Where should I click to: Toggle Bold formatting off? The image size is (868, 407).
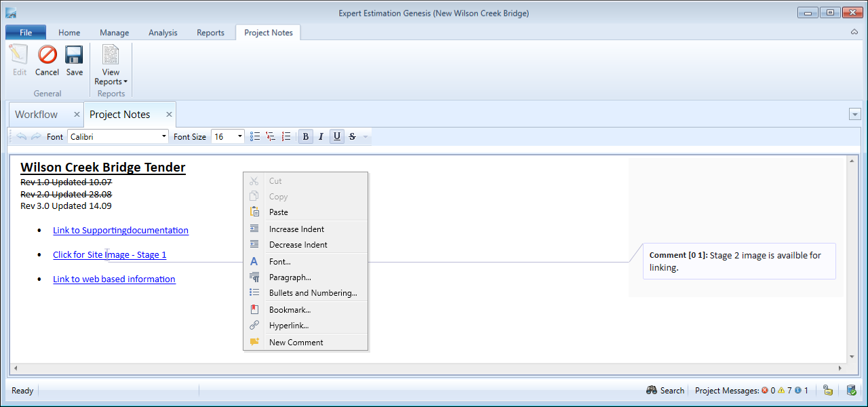(305, 137)
